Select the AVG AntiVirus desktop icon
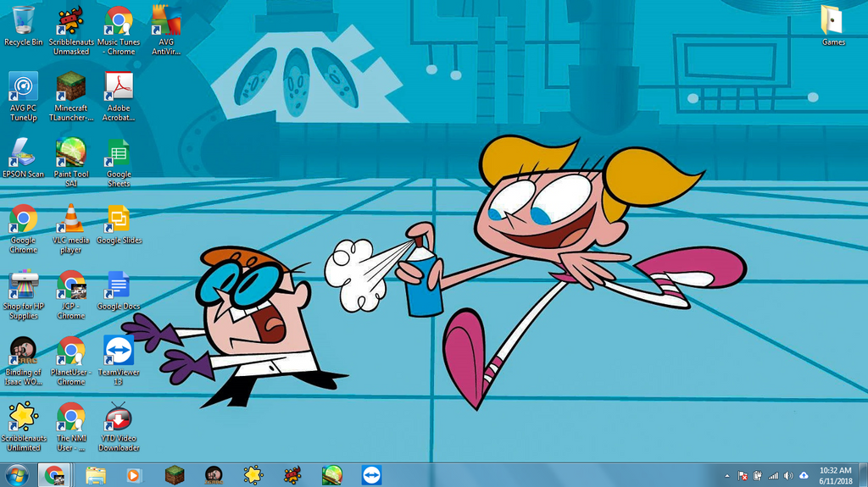 [x=166, y=30]
